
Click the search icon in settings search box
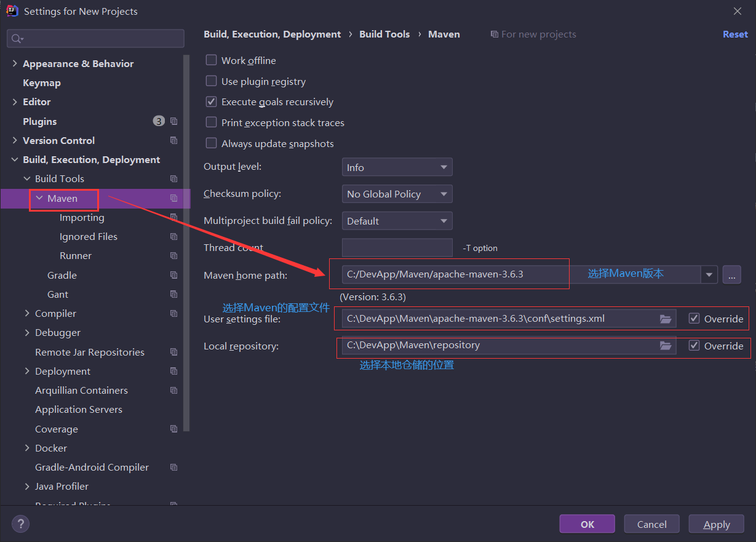pyautogui.click(x=17, y=39)
